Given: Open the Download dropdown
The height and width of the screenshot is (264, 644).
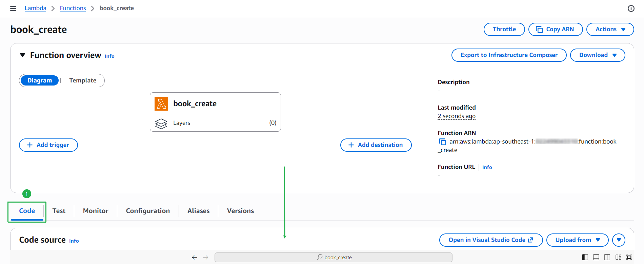Looking at the screenshot, I should (x=598, y=55).
